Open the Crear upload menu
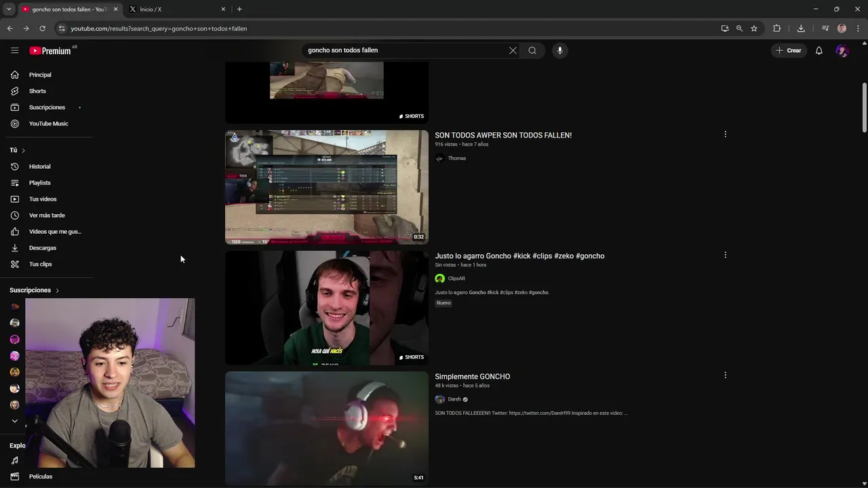 pyautogui.click(x=789, y=50)
